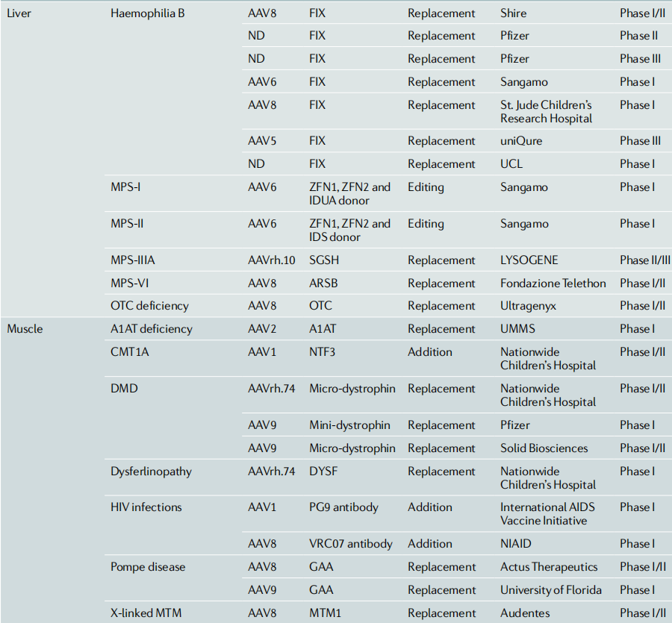Select the AAVrh.10 serotype cell
Screen dimensions: 672x623
click(x=272, y=260)
